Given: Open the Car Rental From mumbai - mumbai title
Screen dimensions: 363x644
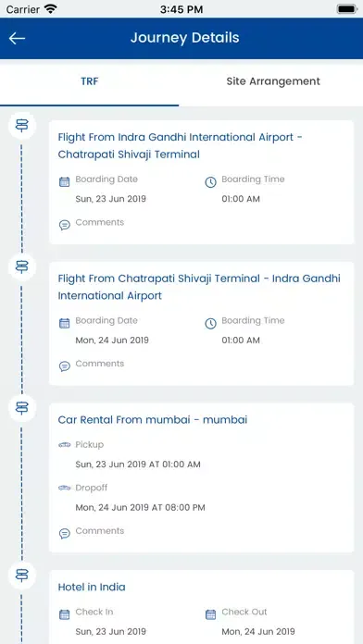Looking at the screenshot, I should (x=153, y=420).
